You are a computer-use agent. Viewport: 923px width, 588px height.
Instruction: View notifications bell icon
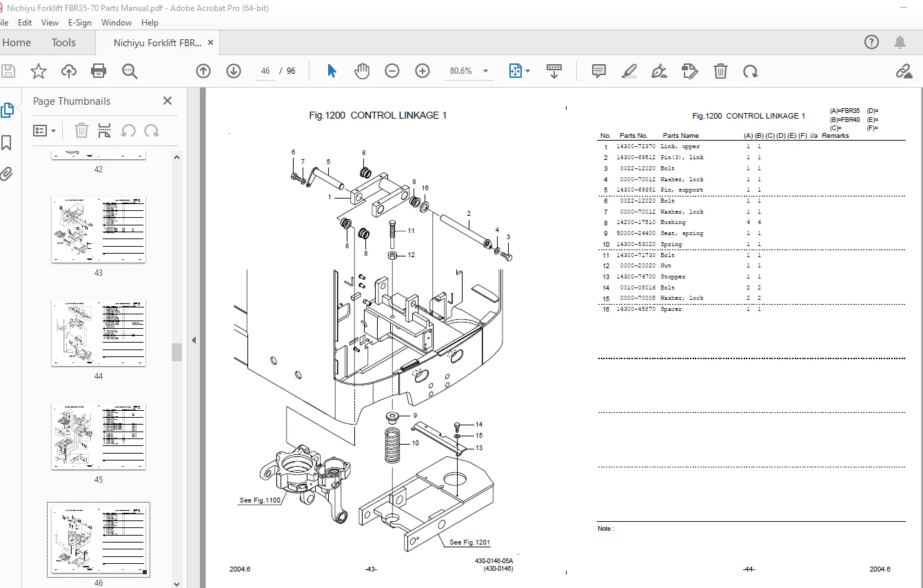pos(900,43)
